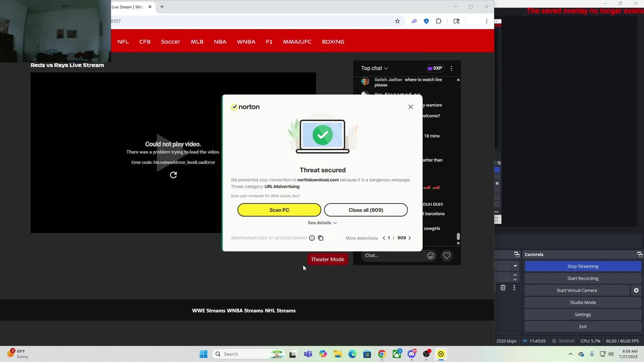Open Discord from taskbar
Image resolution: width=644 pixels, height=362 pixels.
tap(412, 354)
